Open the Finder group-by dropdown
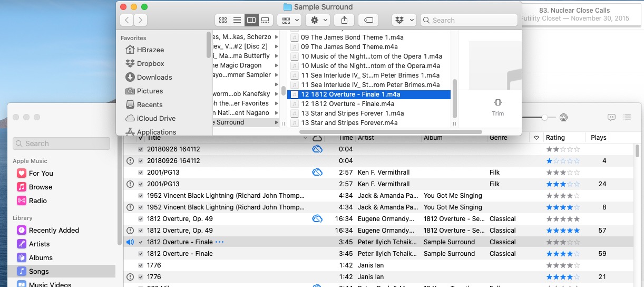Screen dimensions: 644x287 click(x=289, y=20)
